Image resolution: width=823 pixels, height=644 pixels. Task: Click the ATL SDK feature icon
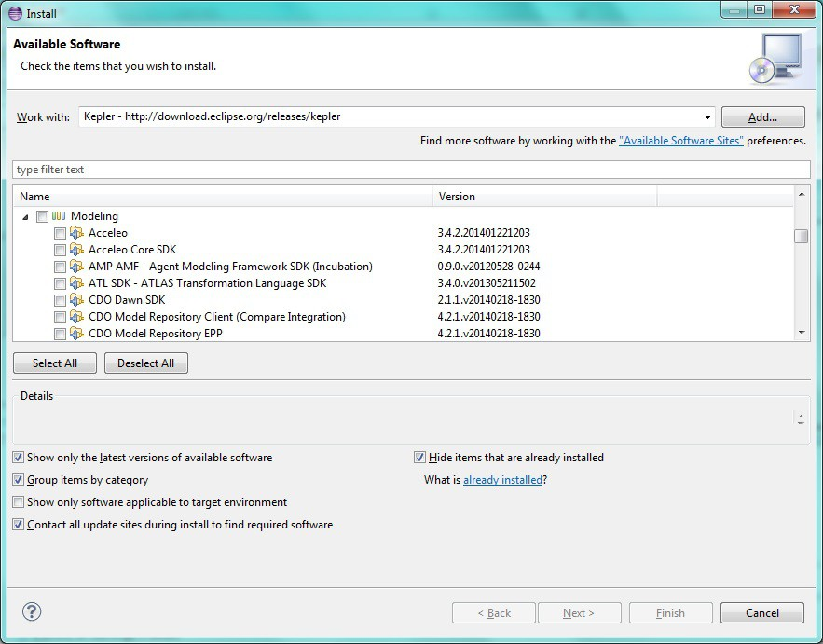tap(76, 283)
